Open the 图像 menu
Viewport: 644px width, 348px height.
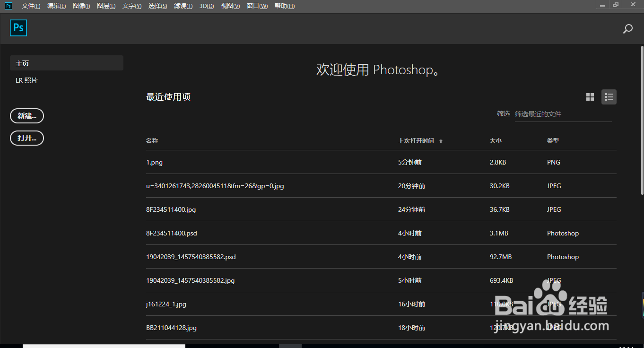click(81, 6)
